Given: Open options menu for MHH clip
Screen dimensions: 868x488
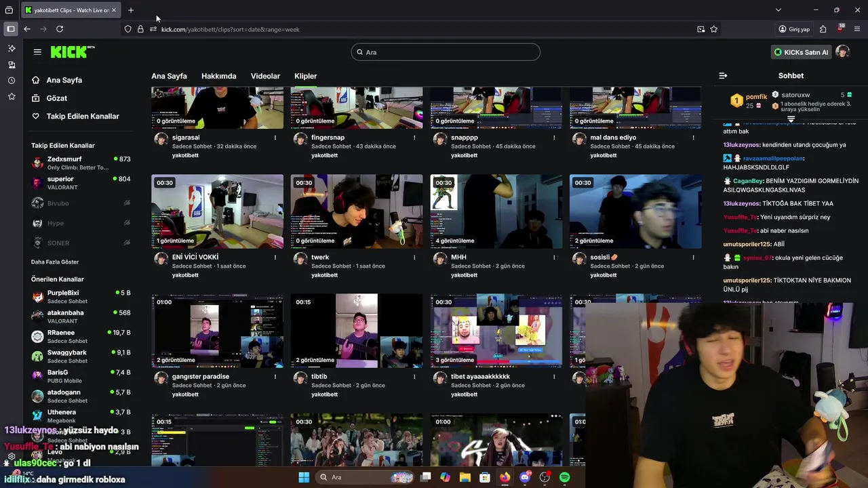Looking at the screenshot, I should click(x=554, y=258).
